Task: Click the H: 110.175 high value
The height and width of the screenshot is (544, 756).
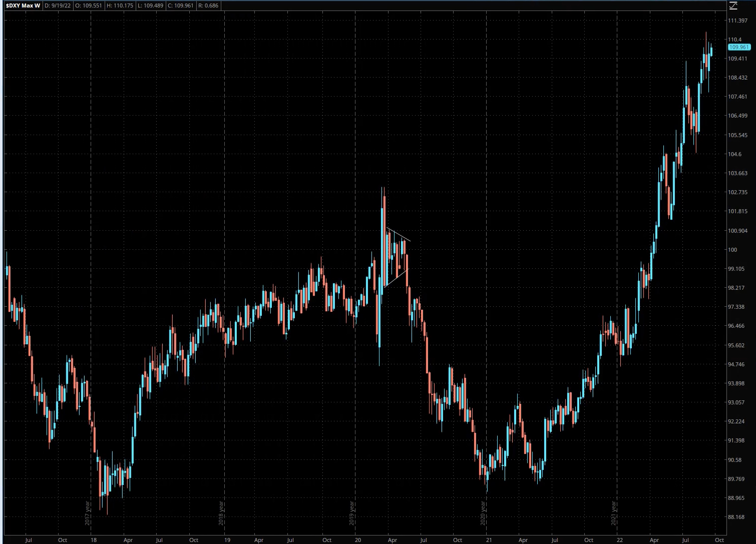Action: pyautogui.click(x=122, y=6)
